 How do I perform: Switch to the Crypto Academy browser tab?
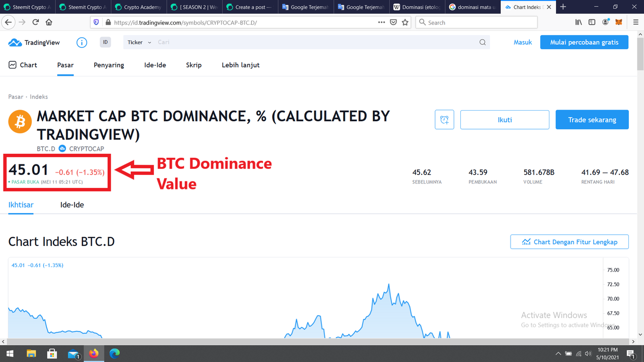[137, 7]
